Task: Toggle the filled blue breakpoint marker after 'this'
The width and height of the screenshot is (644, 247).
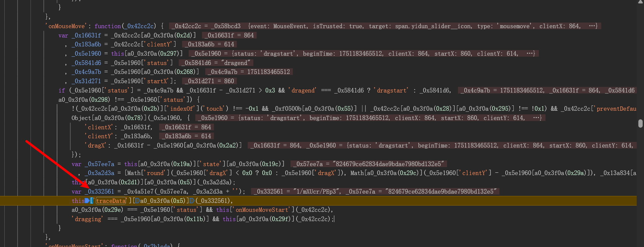Action: (87, 201)
